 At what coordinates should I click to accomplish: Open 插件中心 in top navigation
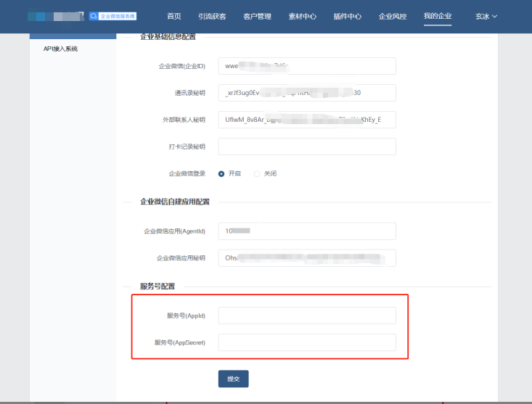(347, 16)
